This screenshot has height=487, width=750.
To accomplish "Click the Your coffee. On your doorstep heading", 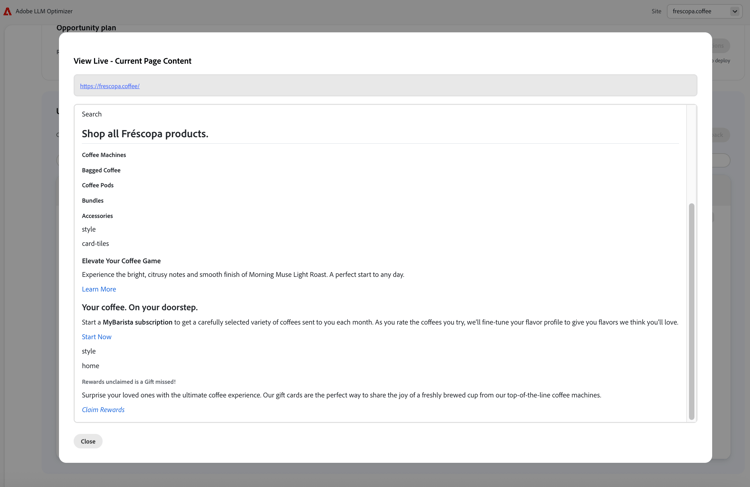I will (x=140, y=307).
